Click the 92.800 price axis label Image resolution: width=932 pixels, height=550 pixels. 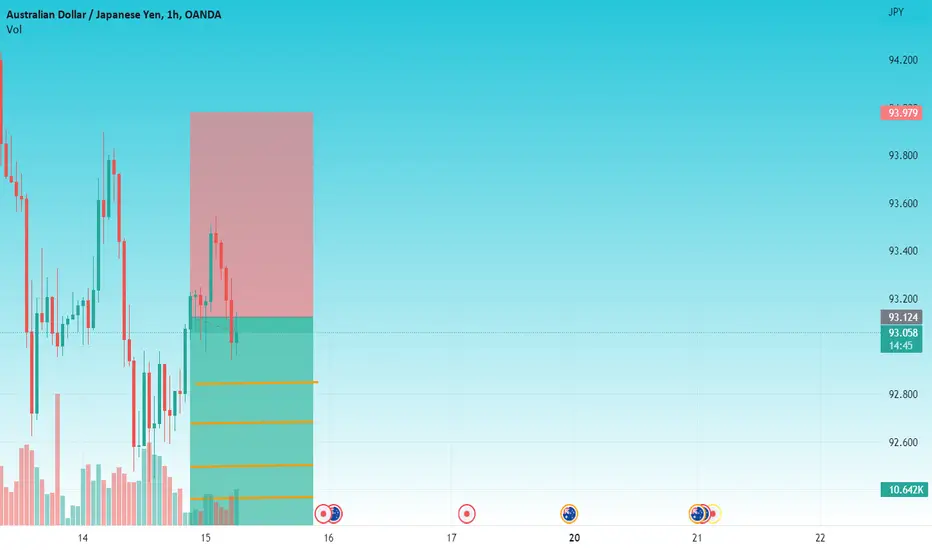[903, 394]
